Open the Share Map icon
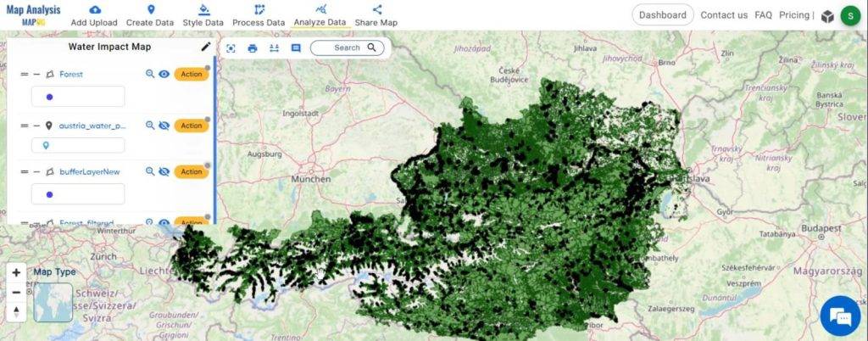The height and width of the screenshot is (341, 868). [x=377, y=9]
